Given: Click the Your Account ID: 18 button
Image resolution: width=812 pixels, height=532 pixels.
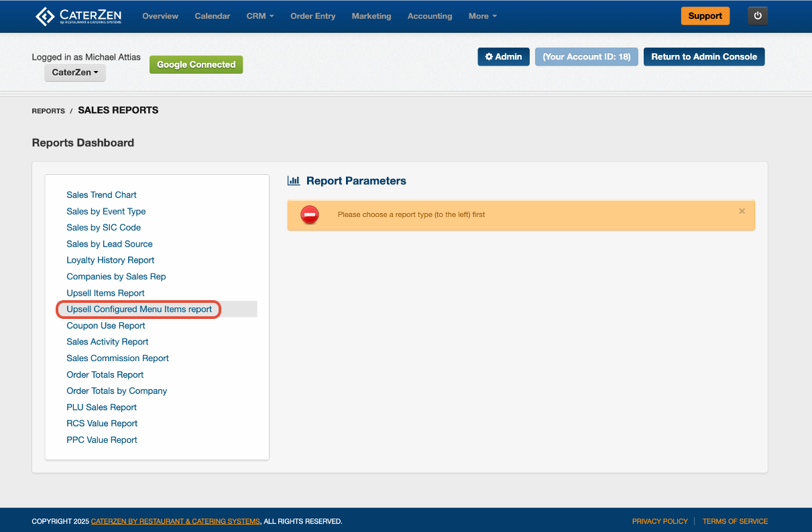Looking at the screenshot, I should coord(587,57).
